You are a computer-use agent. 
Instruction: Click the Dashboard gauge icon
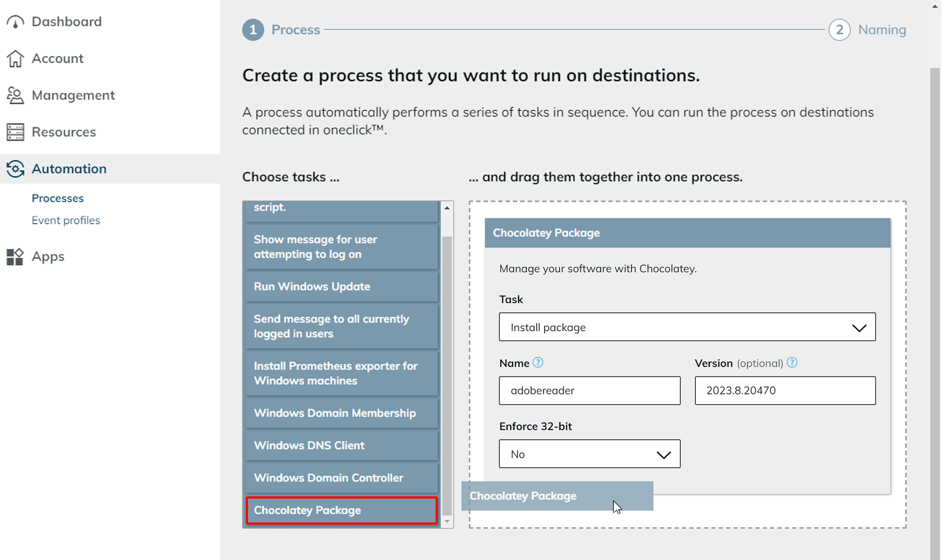click(x=15, y=22)
